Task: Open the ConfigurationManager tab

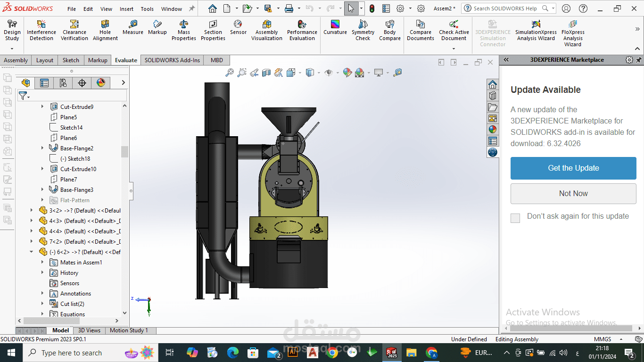Action: (x=63, y=83)
